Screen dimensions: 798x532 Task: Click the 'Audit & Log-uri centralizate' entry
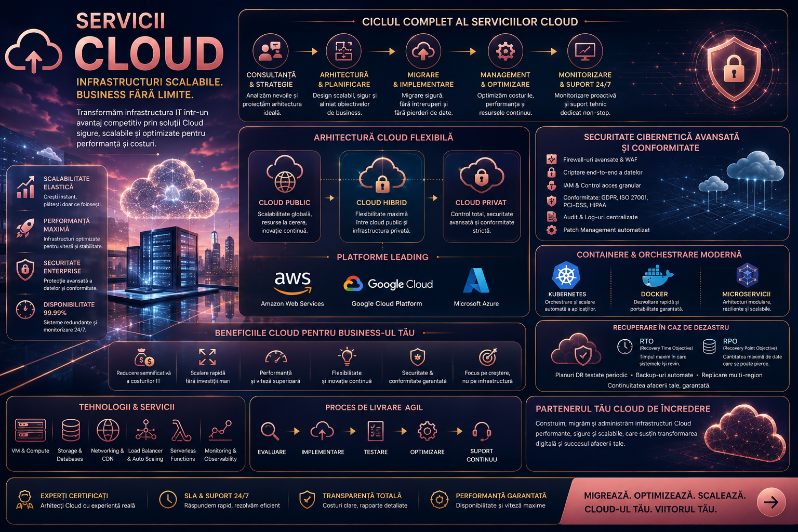601,217
